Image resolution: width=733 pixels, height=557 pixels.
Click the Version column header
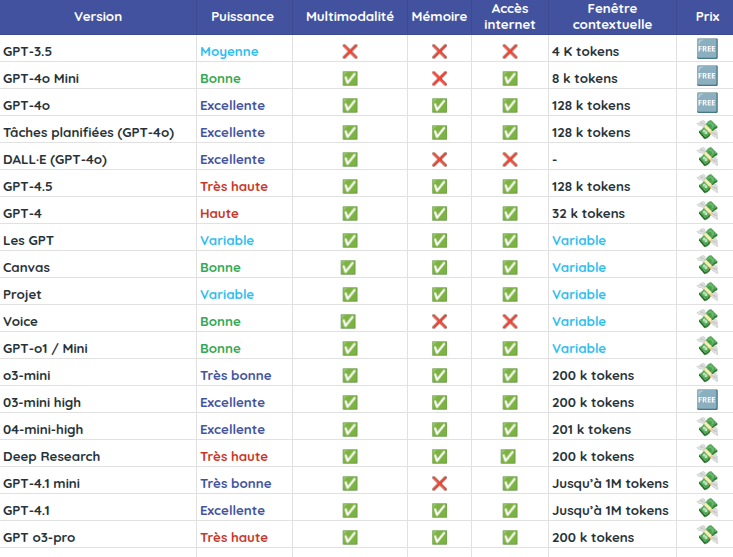pyautogui.click(x=98, y=17)
